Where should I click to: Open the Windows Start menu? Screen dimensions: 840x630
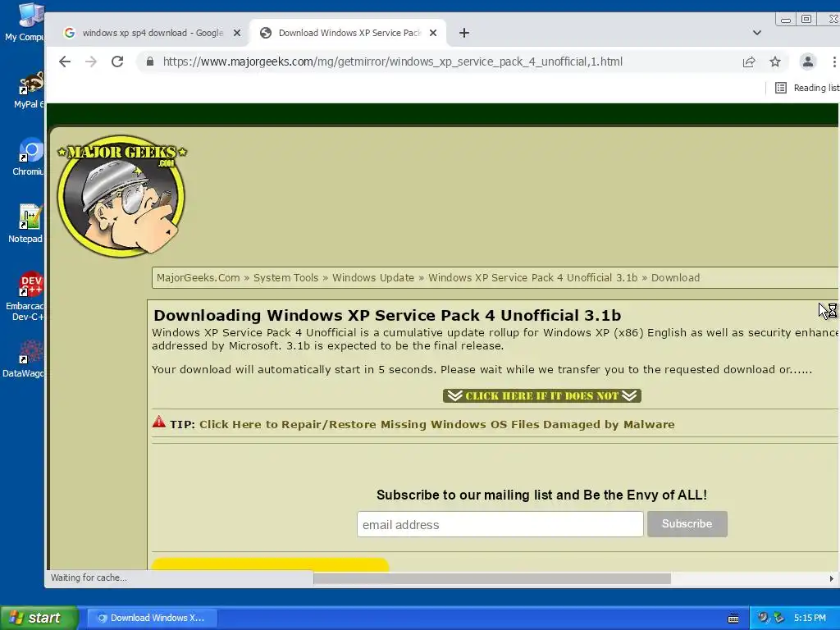click(39, 618)
